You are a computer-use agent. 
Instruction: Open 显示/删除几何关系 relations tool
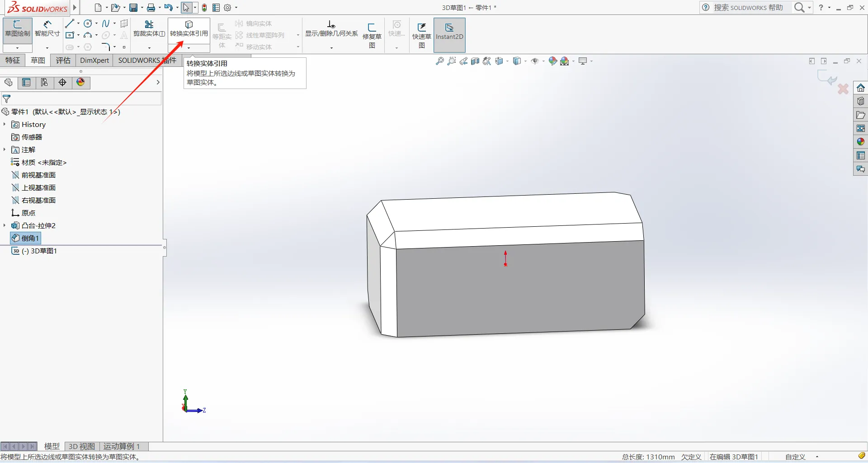pos(331,28)
